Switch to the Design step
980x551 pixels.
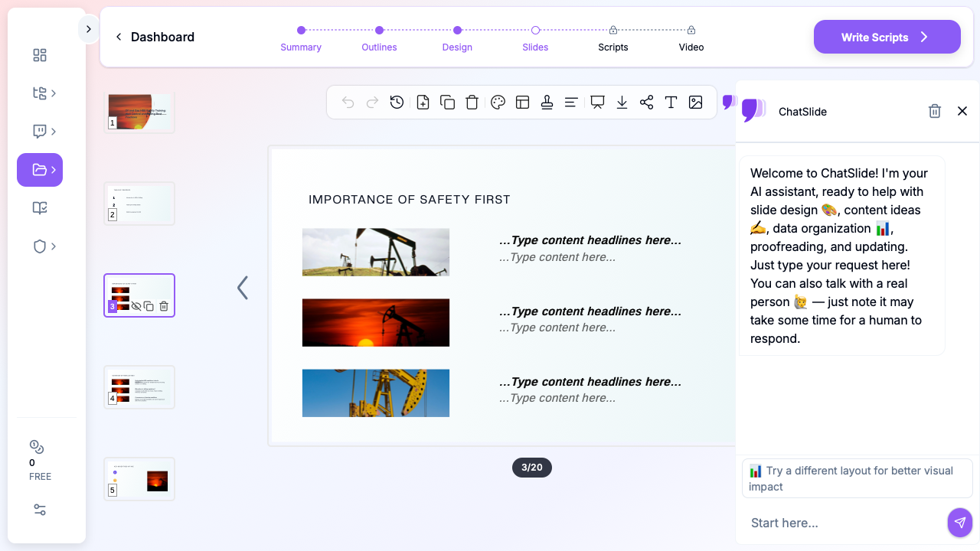click(457, 37)
